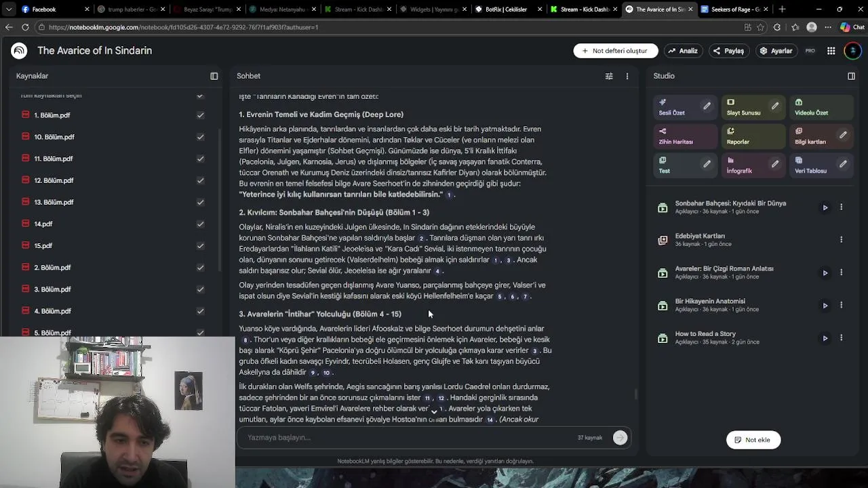
Task: Click the chat panel vertical scrollbar
Action: coord(635,394)
